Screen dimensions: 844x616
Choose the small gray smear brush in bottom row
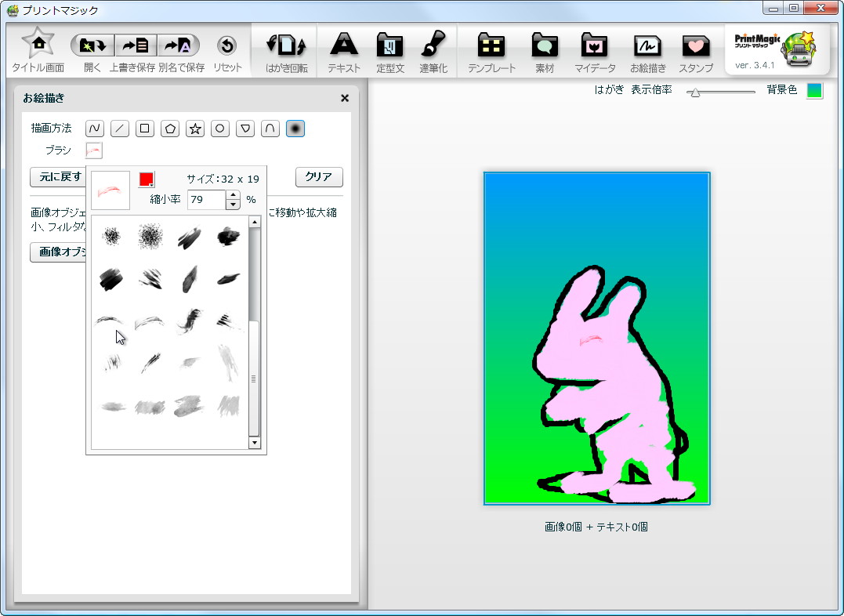(x=113, y=407)
